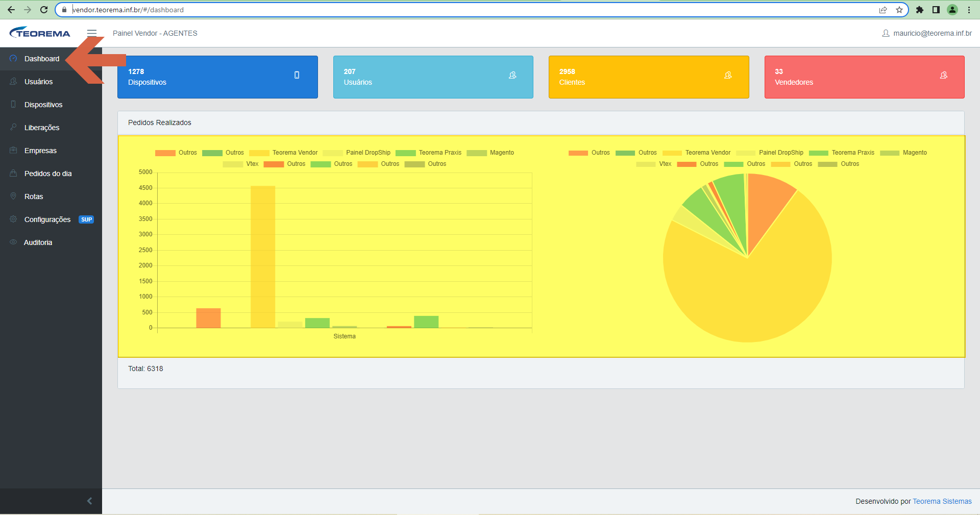Click the Configurações gear icon in sidebar
Image resolution: width=980 pixels, height=515 pixels.
[13, 219]
